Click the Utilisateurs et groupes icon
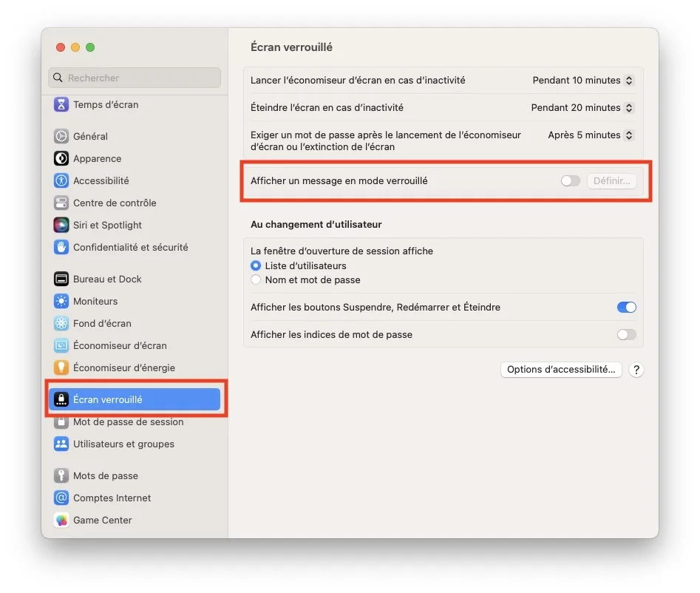Image resolution: width=700 pixels, height=593 pixels. 61,444
